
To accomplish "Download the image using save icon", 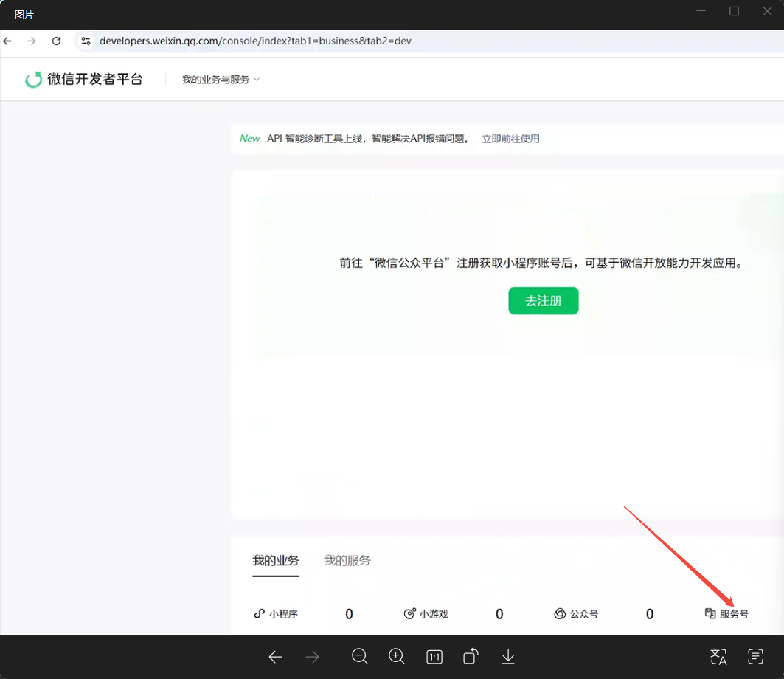I will (508, 657).
